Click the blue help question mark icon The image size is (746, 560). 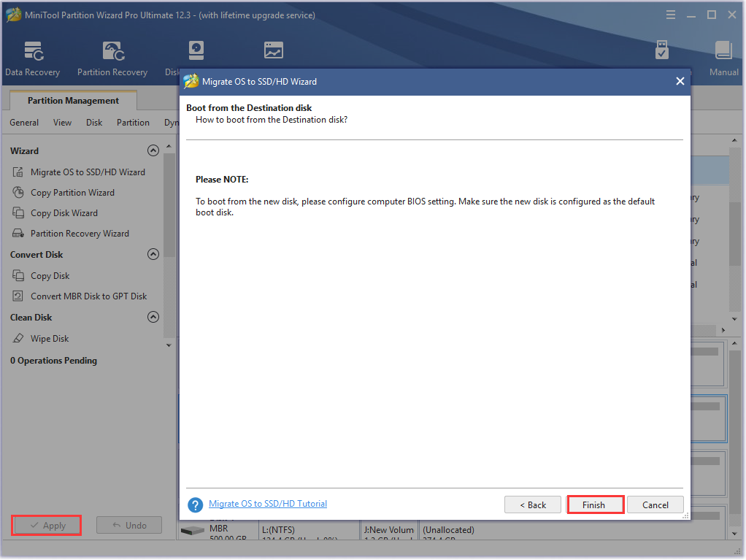(x=195, y=505)
